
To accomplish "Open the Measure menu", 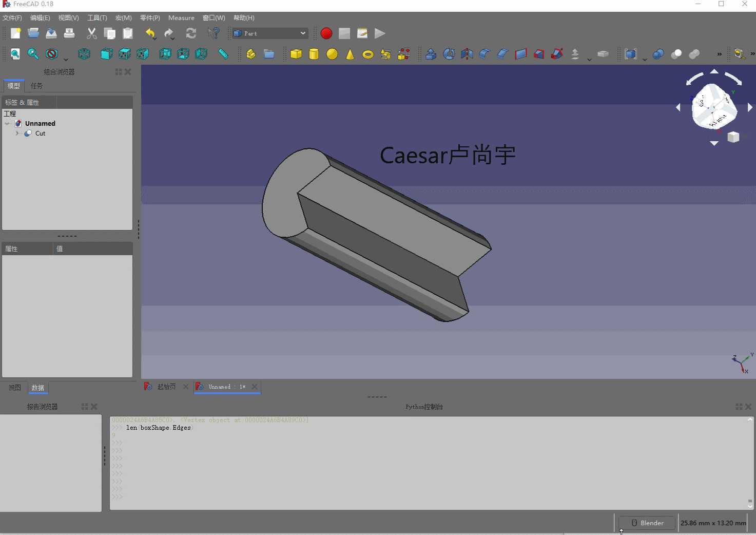I will pyautogui.click(x=181, y=17).
